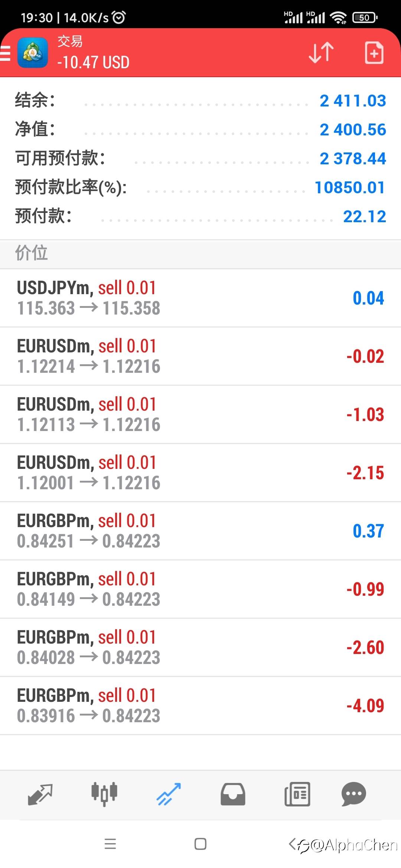
Task: Open EURGBPm position opened at 0.84149
Action: [x=200, y=589]
